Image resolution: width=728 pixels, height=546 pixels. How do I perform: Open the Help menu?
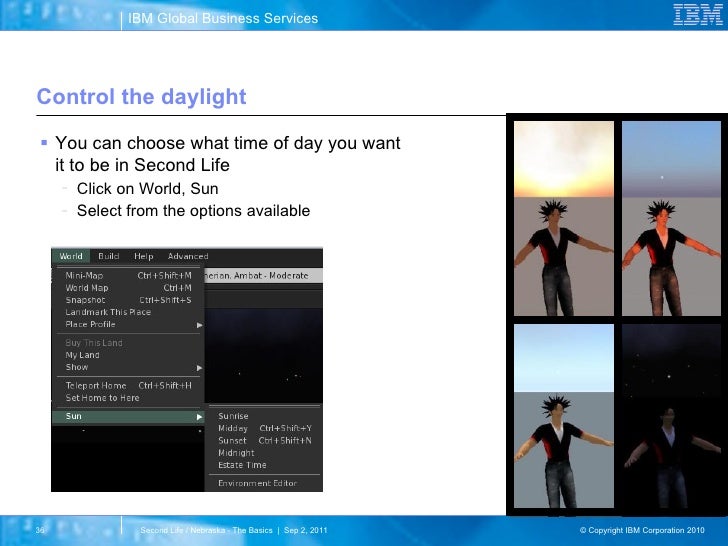(143, 256)
